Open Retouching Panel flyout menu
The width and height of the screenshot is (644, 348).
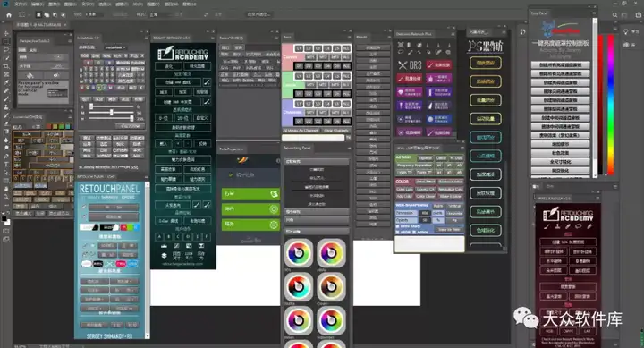pyautogui.click(x=349, y=148)
